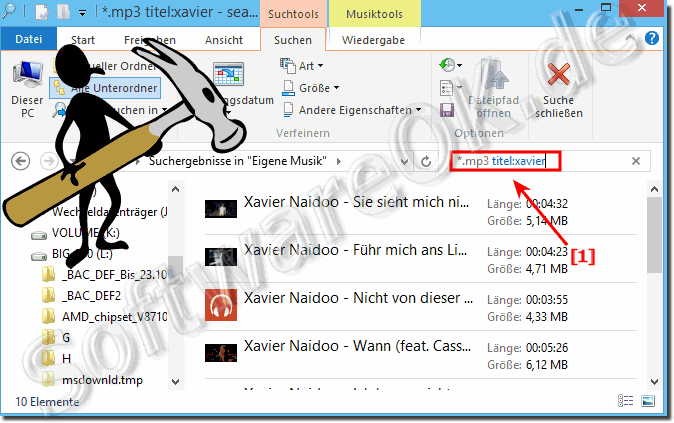The height and width of the screenshot is (423, 674).
Task: Open the Wiedergabe ribbon tab
Action: coord(373,40)
